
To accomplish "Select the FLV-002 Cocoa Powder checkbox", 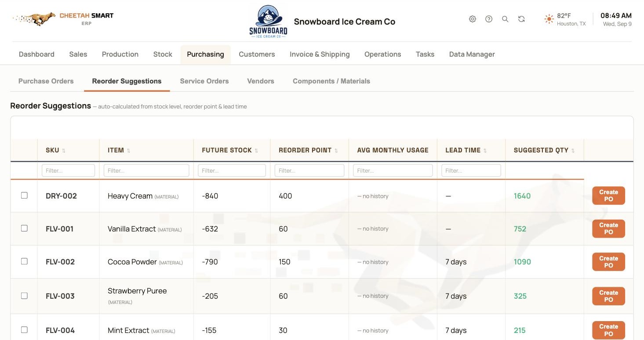I will click(24, 261).
